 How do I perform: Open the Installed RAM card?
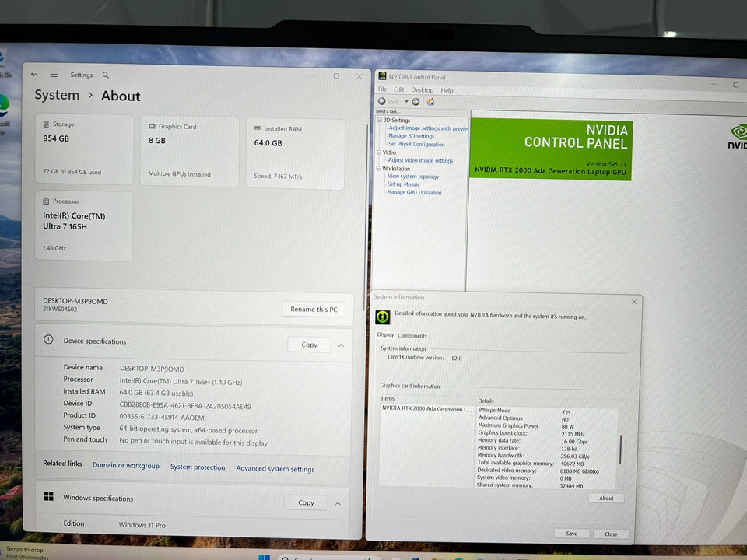point(296,154)
